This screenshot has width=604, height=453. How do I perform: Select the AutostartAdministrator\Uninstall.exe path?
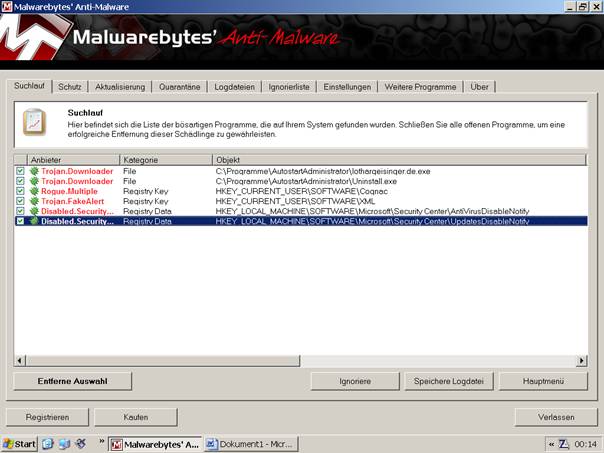click(x=306, y=181)
